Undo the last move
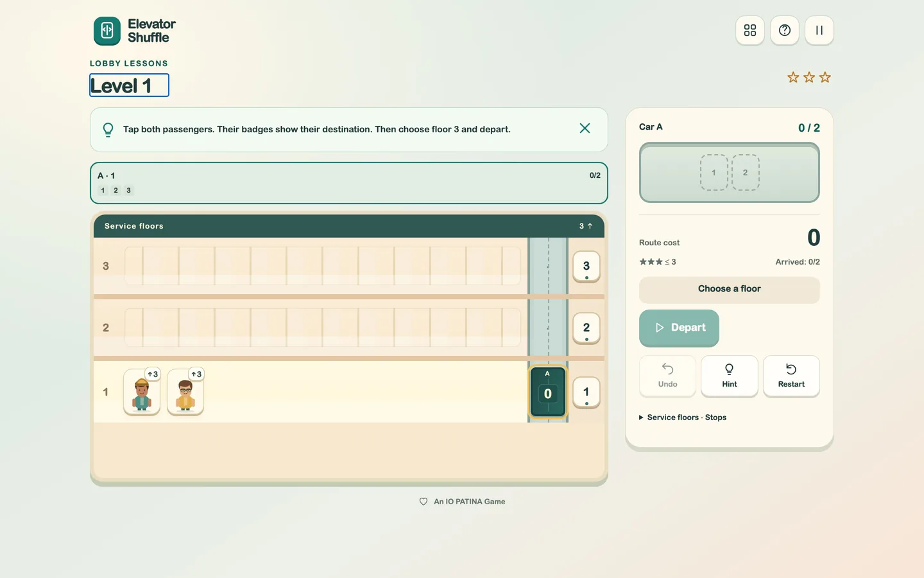This screenshot has width=924, height=578. (x=667, y=376)
